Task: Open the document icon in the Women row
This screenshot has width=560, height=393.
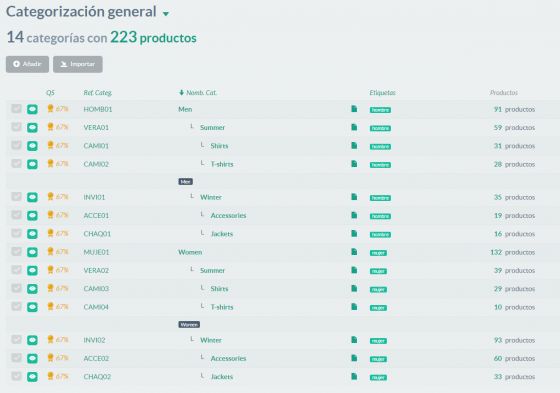Action: tap(354, 252)
